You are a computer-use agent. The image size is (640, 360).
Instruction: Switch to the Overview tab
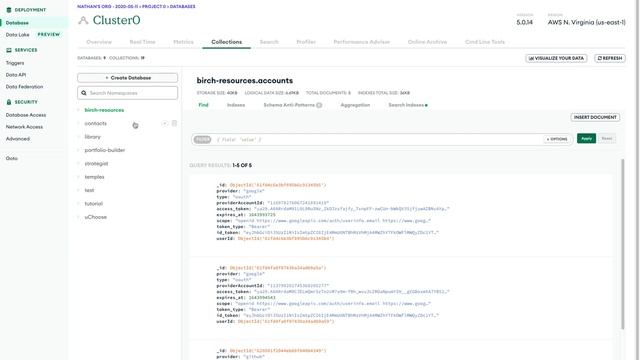(x=99, y=42)
